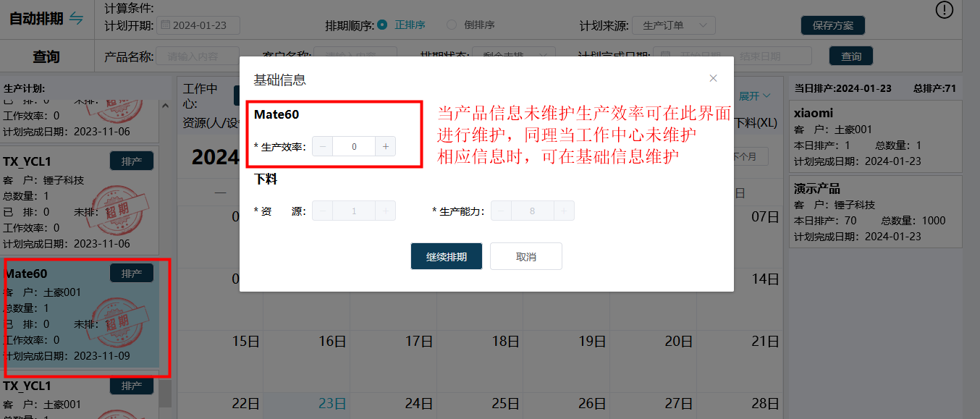The width and height of the screenshot is (980, 419).
Task: Decrease 生产效率 with the minus button
Action: coord(323,146)
